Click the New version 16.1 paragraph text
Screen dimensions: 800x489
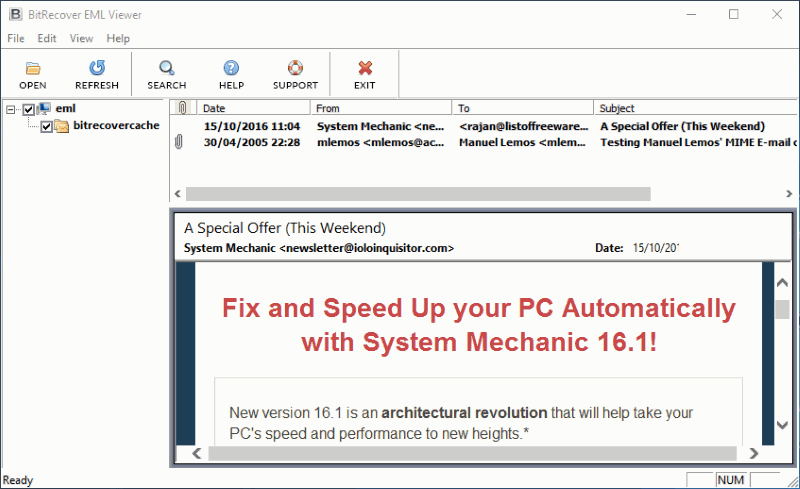coord(461,423)
